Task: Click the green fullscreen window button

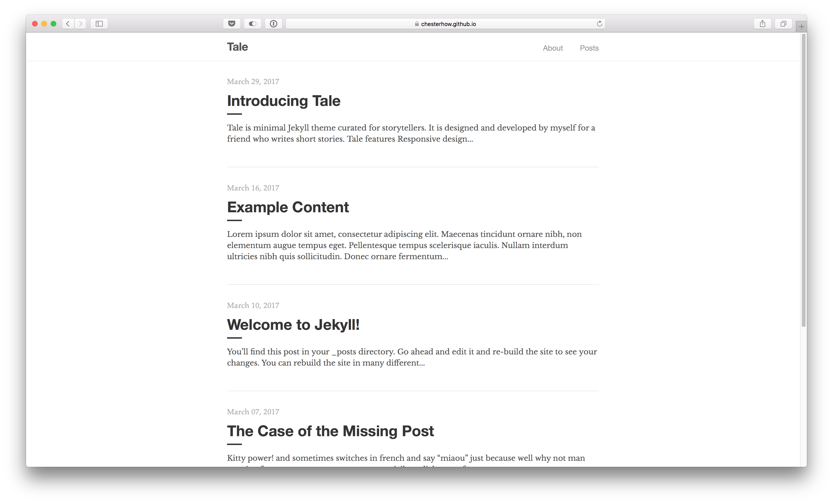Action: (53, 24)
